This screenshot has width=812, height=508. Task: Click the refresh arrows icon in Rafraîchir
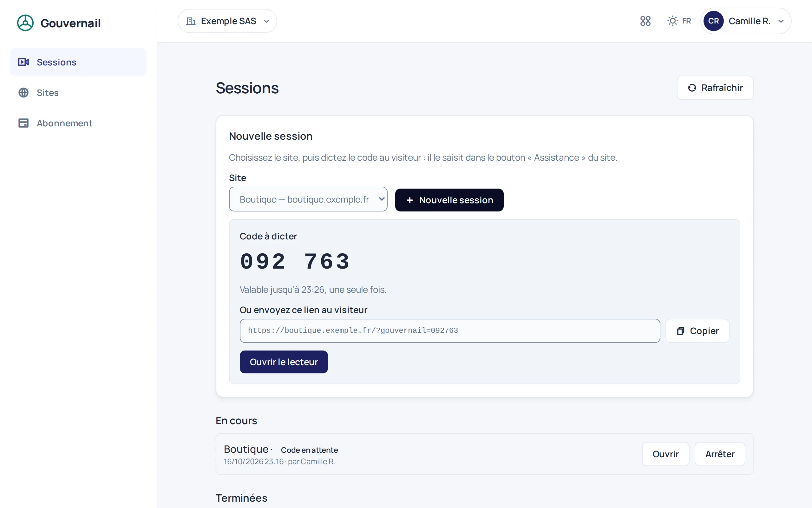(x=692, y=88)
